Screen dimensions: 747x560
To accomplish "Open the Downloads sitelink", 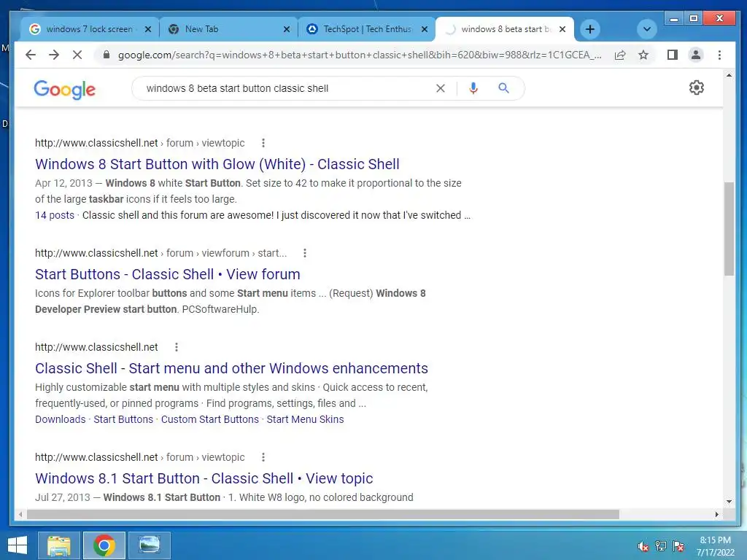I will point(61,419).
